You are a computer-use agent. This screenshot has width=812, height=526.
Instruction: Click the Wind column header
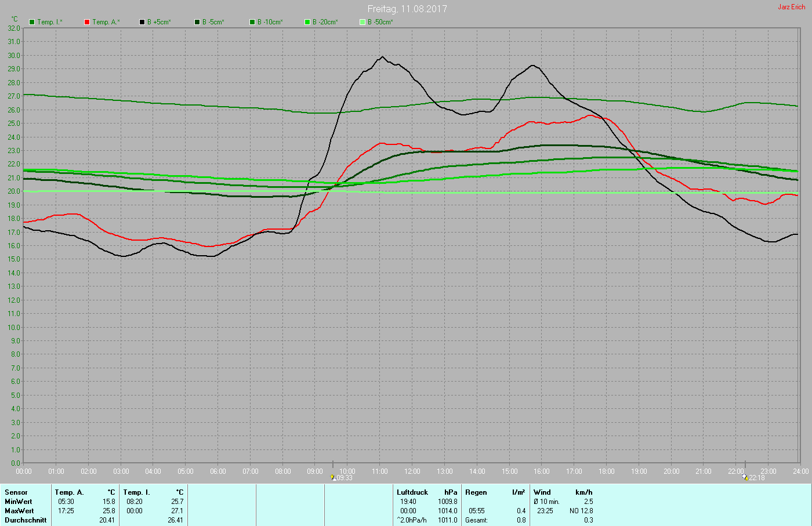[x=542, y=492]
